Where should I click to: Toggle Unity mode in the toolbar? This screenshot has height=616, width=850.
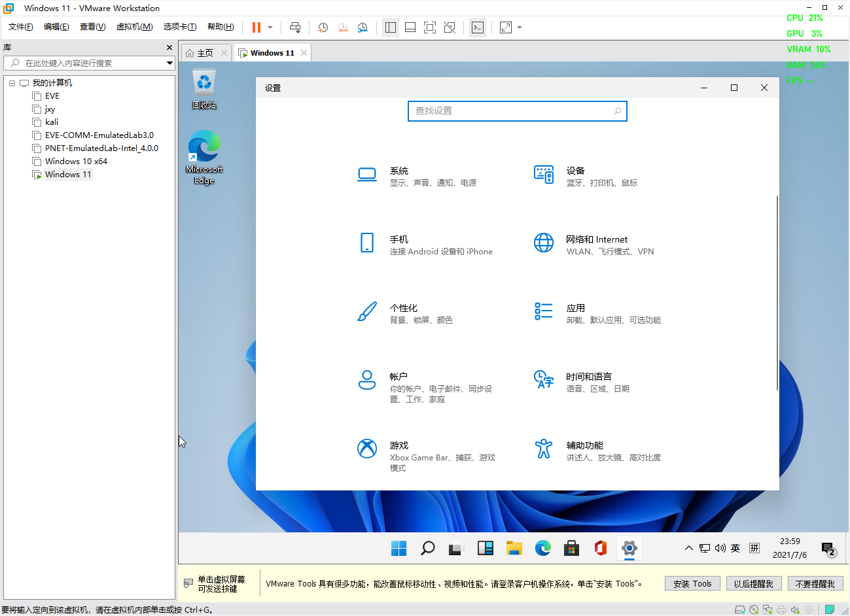[449, 27]
